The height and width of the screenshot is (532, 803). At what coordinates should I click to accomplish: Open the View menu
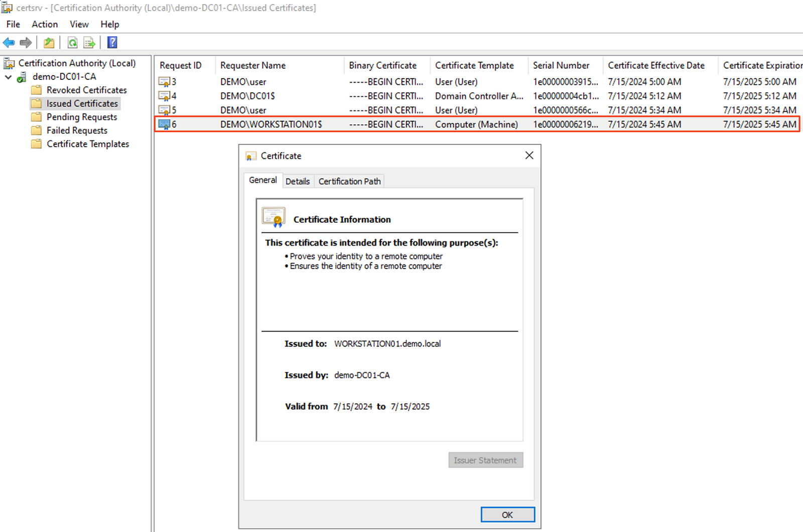79,24
